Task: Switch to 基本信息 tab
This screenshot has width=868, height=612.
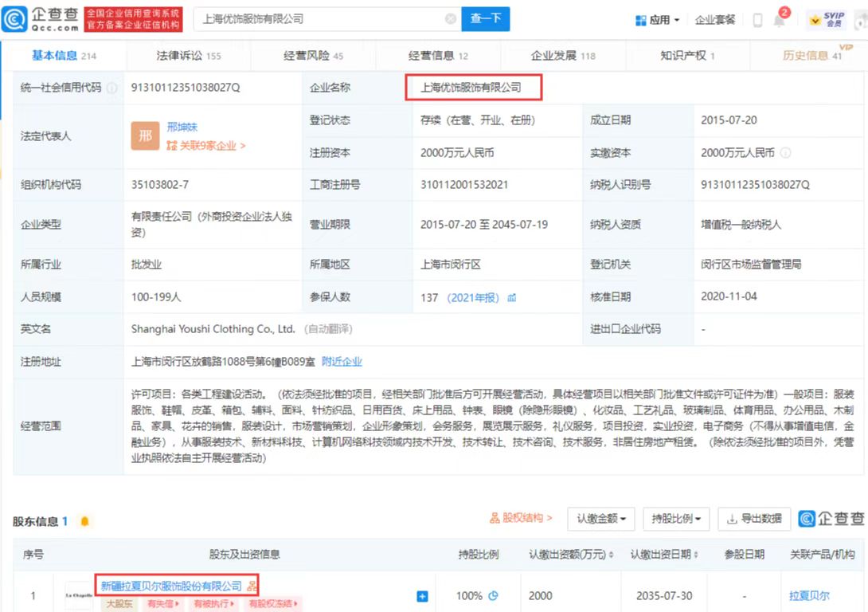Action: pyautogui.click(x=64, y=56)
